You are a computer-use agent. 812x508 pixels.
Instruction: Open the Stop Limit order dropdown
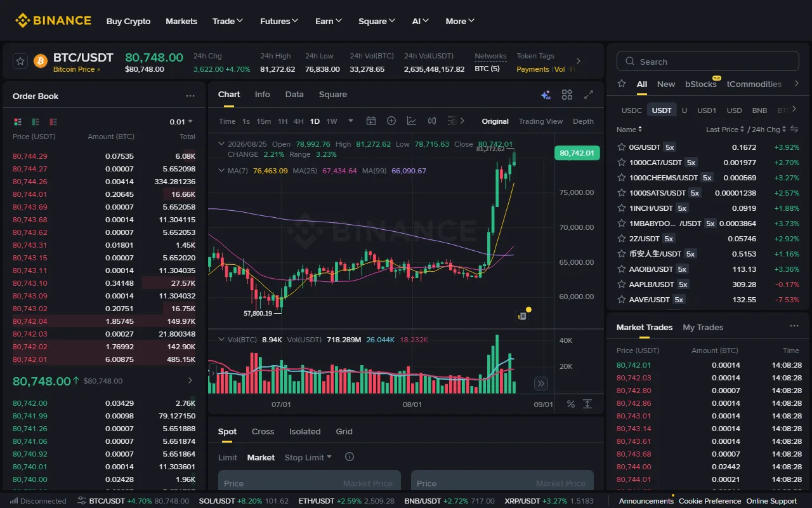click(x=308, y=457)
